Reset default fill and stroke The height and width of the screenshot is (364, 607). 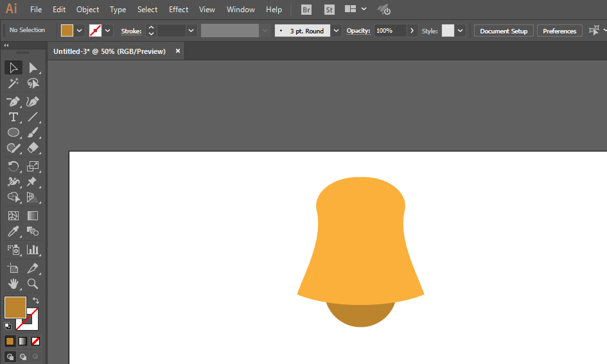[x=8, y=326]
